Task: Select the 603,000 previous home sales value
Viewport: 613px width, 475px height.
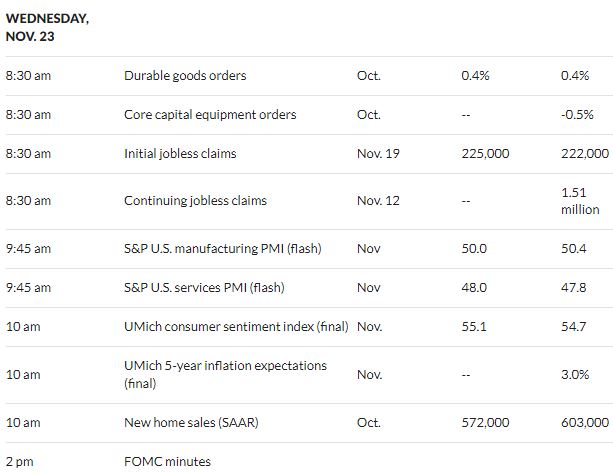Action: 585,423
